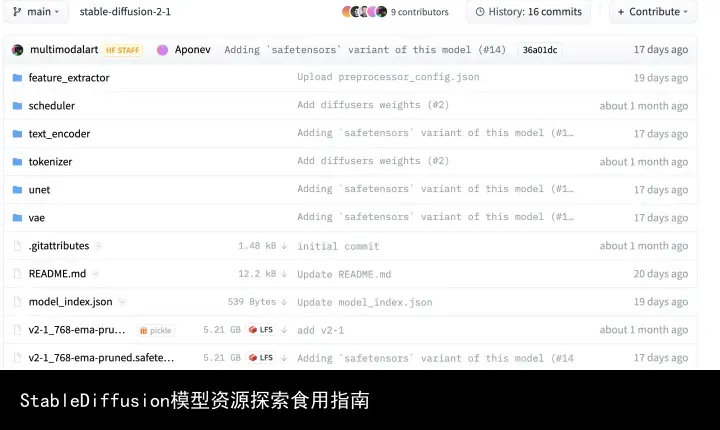Image resolution: width=720 pixels, height=430 pixels.
Task: Click the '20 days ago' timestamp
Action: (x=661, y=274)
